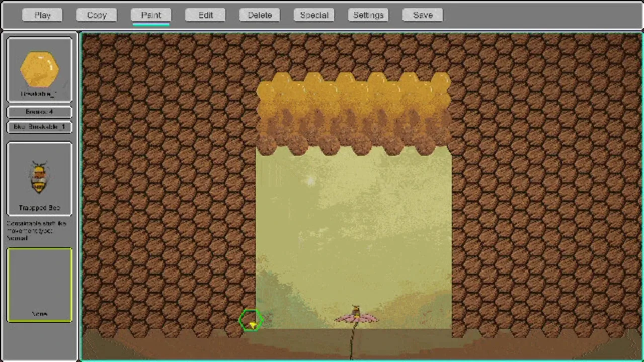644x362 pixels.
Task: Choose the Copy tool
Action: tap(97, 15)
